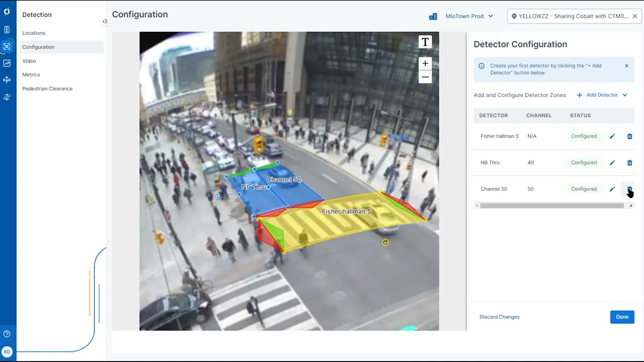Viewport: 644px width, 362px height.
Task: Open the help question mark icon
Action: [x=7, y=334]
